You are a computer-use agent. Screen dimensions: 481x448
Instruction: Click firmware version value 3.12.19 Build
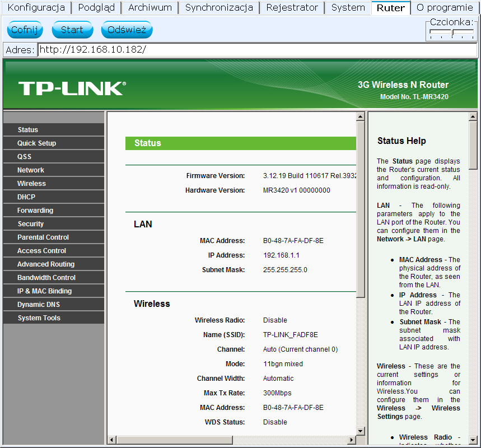tap(310, 176)
